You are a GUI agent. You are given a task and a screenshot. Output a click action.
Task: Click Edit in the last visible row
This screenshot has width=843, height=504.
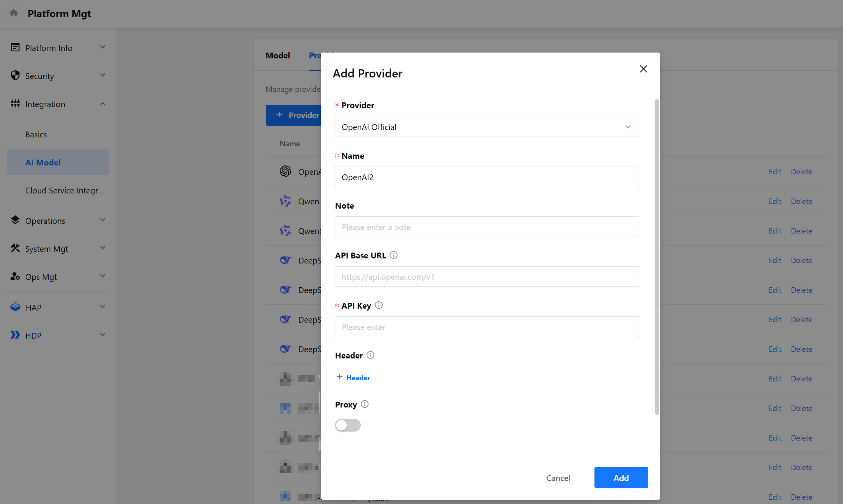tap(775, 497)
